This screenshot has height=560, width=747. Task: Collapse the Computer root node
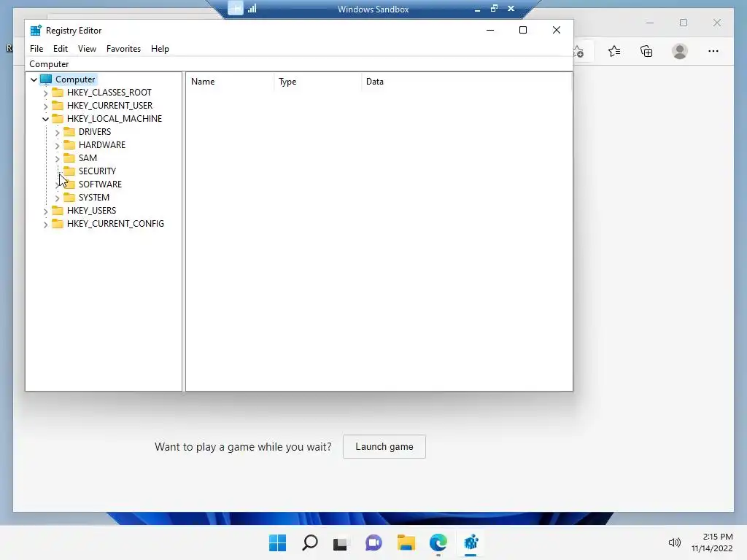tap(34, 79)
